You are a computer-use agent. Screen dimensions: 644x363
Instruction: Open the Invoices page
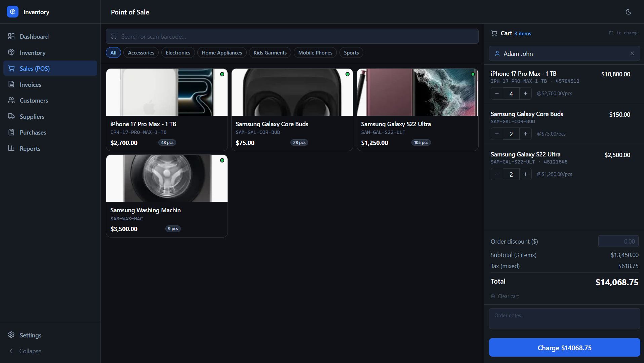(50, 84)
